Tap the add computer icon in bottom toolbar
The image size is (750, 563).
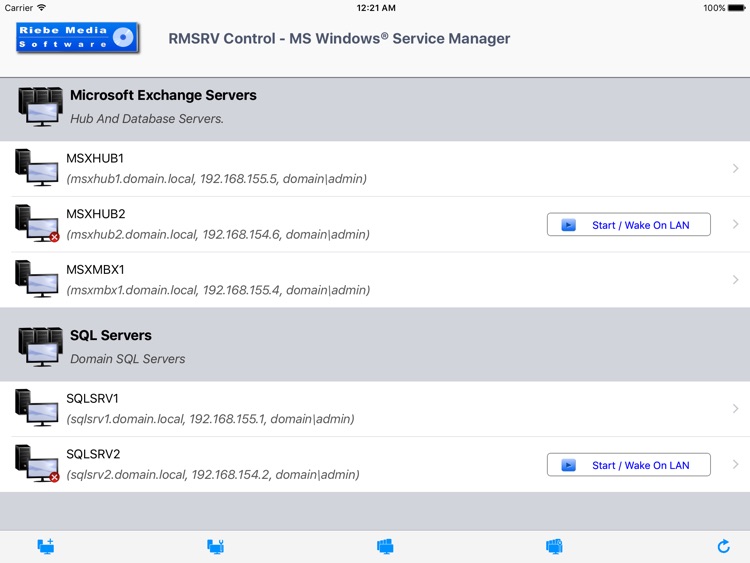(46, 546)
